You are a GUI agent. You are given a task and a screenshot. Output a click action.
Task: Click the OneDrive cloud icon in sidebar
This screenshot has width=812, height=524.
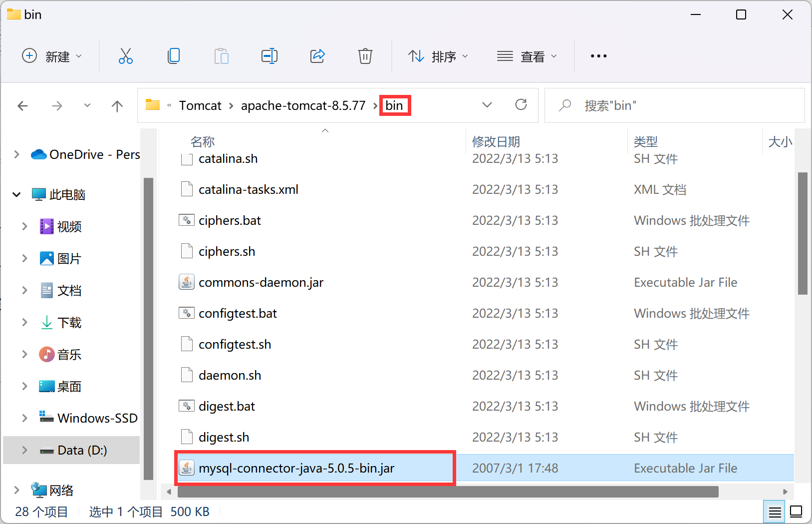(x=38, y=154)
